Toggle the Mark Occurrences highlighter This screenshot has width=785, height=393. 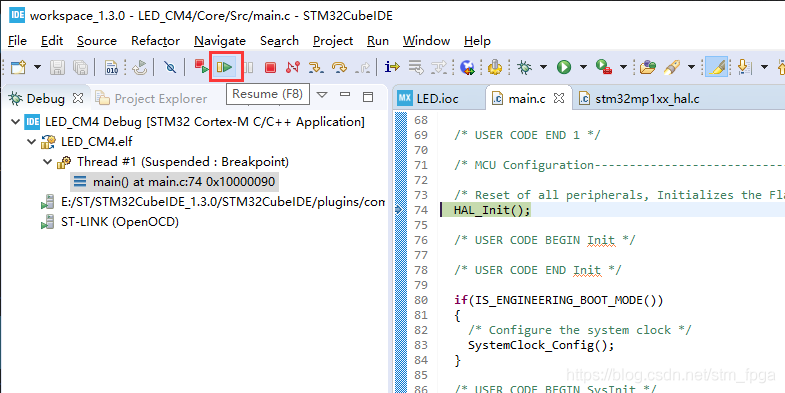pos(716,67)
